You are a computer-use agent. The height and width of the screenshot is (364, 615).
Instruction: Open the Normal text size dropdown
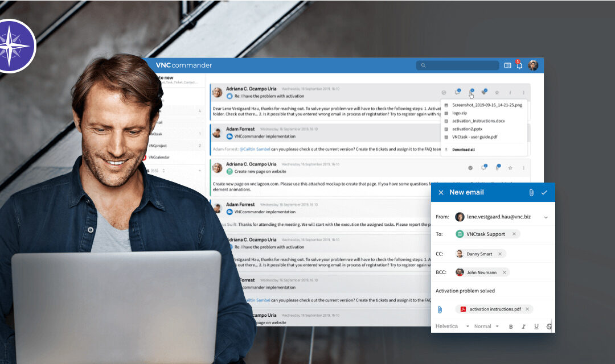pos(486,326)
